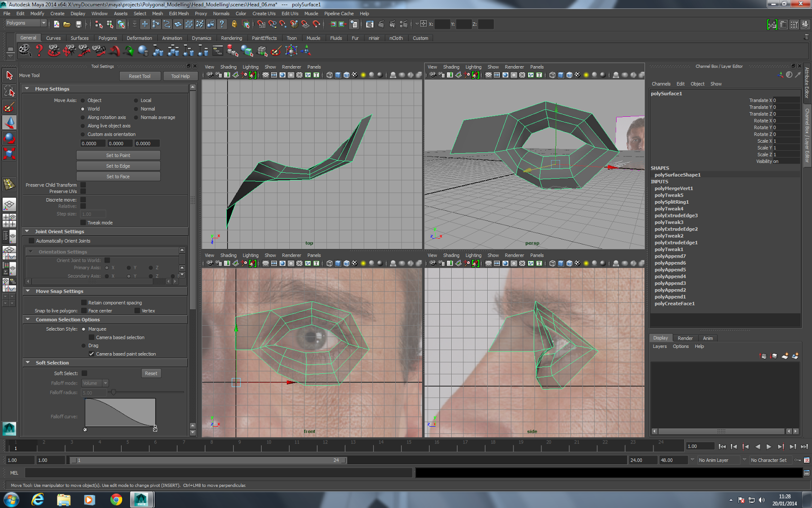
Task: Select the Lasso tool in toolbox
Action: click(9, 91)
